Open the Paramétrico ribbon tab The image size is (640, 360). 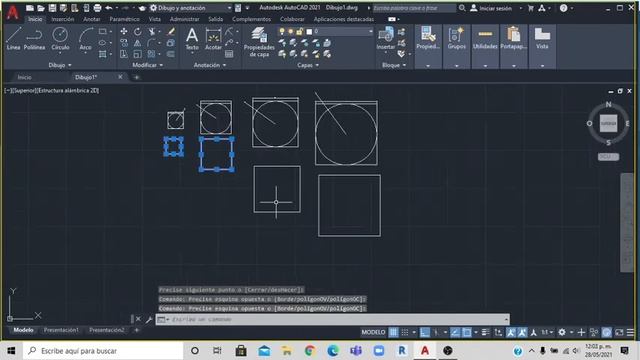(124, 19)
